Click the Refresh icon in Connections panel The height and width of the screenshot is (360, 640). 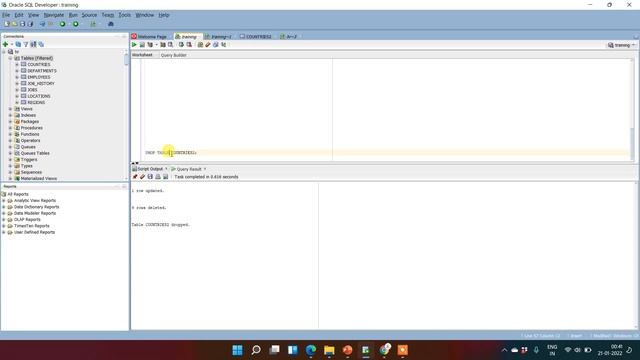18,44
